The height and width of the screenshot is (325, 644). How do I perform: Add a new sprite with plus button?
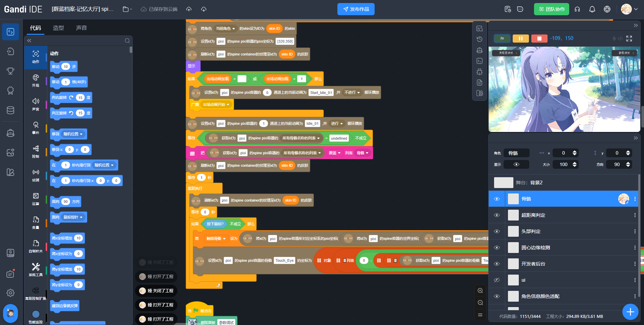pyautogui.click(x=630, y=312)
